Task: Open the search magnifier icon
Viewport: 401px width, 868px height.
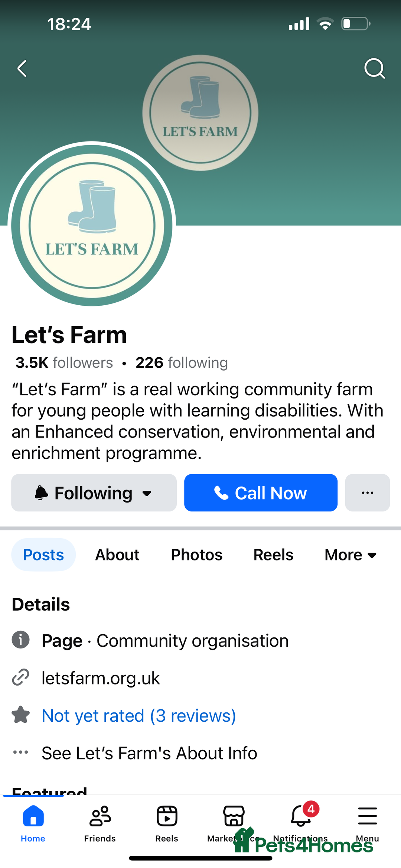Action: tap(374, 69)
